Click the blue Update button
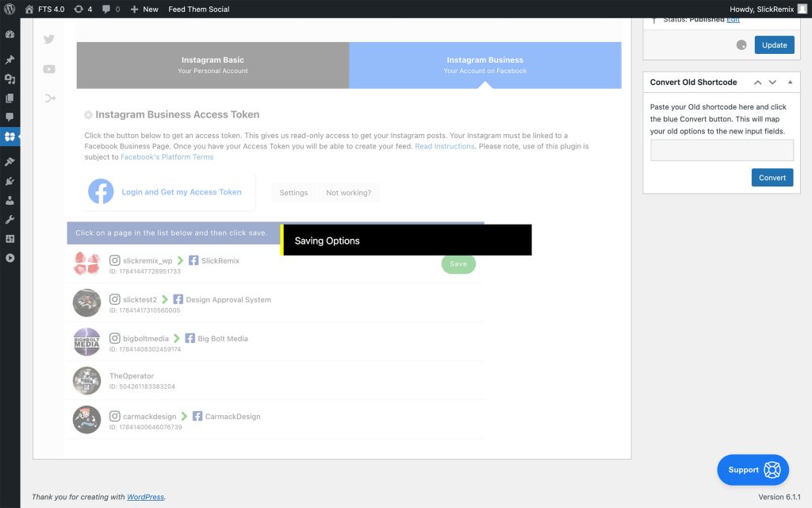812x508 pixels. 774,45
